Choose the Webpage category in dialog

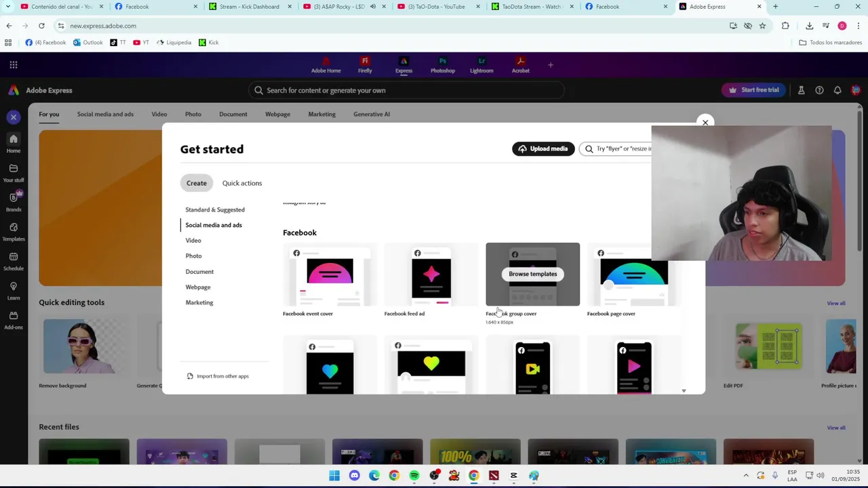click(198, 287)
